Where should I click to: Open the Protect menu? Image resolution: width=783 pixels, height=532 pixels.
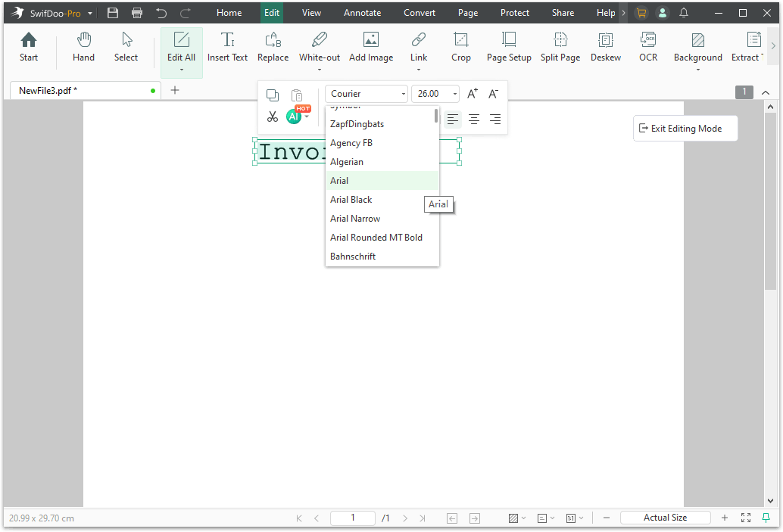click(x=514, y=13)
